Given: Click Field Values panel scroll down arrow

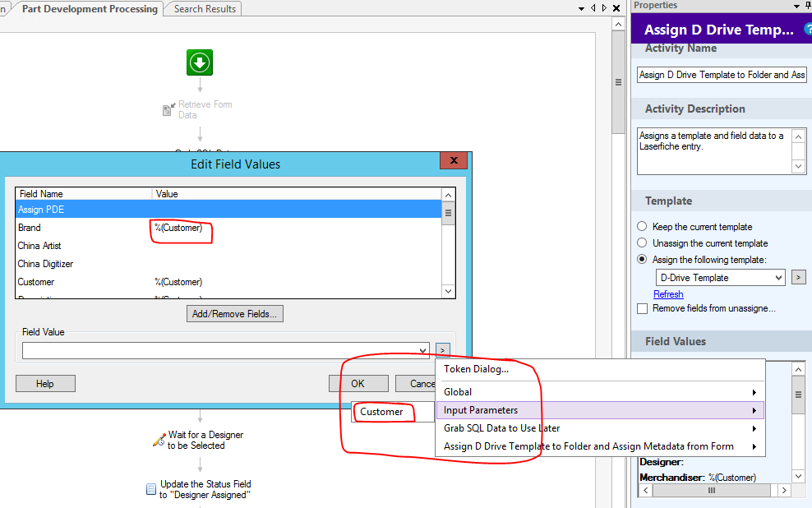Looking at the screenshot, I should pyautogui.click(x=798, y=476).
